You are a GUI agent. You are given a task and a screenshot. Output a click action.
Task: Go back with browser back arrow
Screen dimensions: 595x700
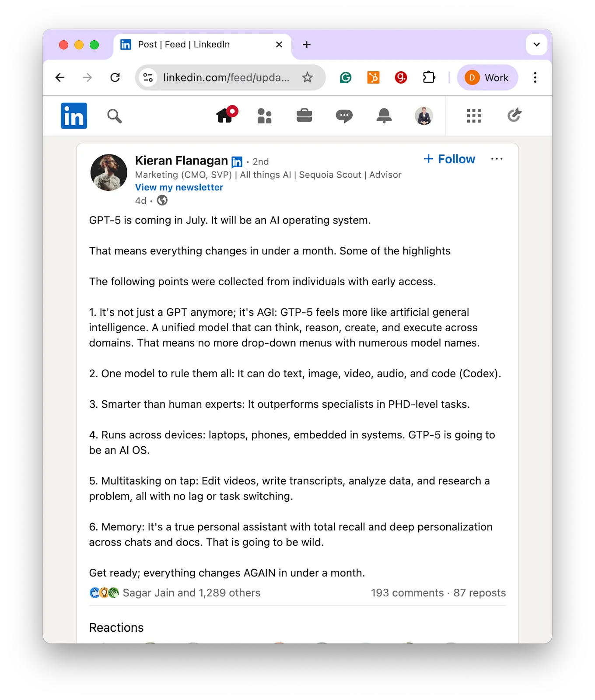[60, 77]
